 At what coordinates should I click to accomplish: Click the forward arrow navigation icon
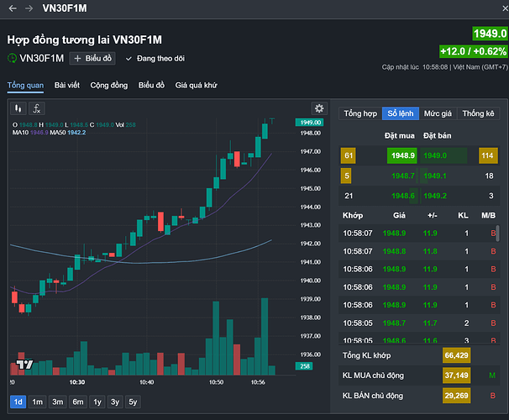coord(29,8)
